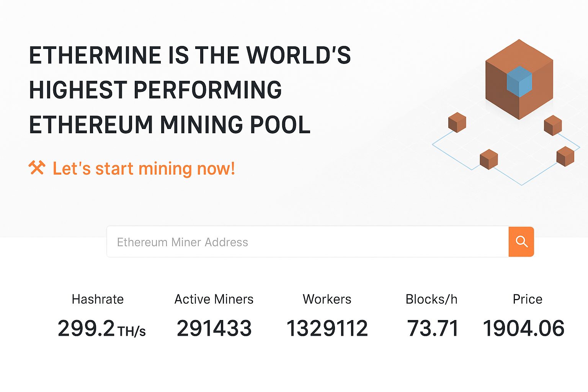Click the magnifying glass search icon
Image resolution: width=588 pixels, height=392 pixels.
[521, 242]
